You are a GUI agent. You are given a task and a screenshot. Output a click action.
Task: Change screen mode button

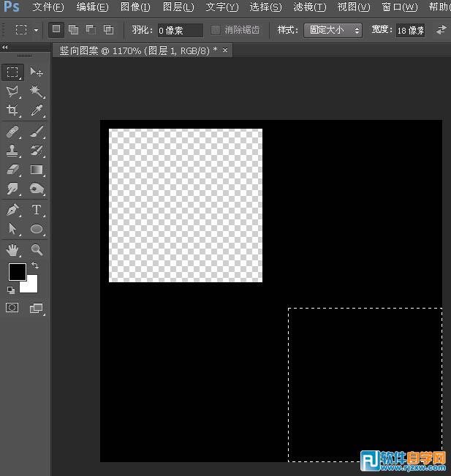[37, 308]
